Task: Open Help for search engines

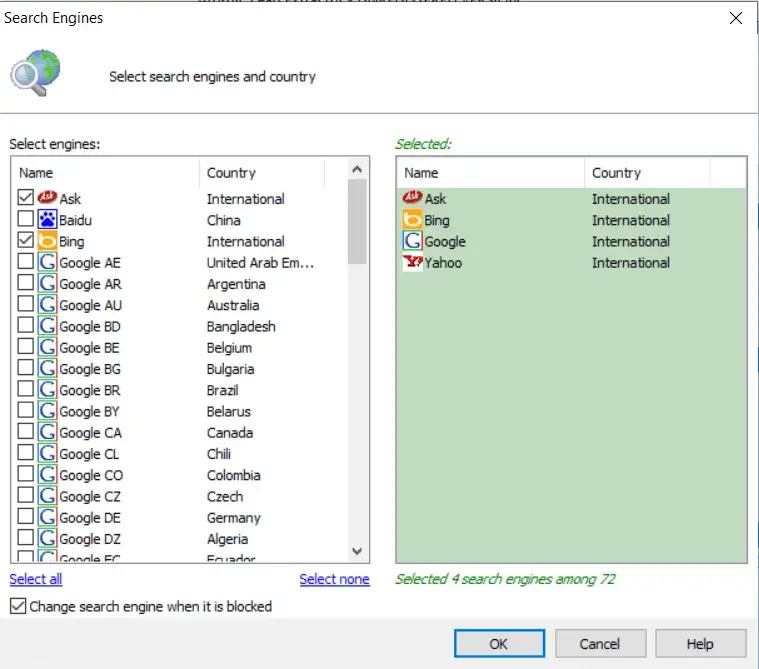Action: (701, 643)
